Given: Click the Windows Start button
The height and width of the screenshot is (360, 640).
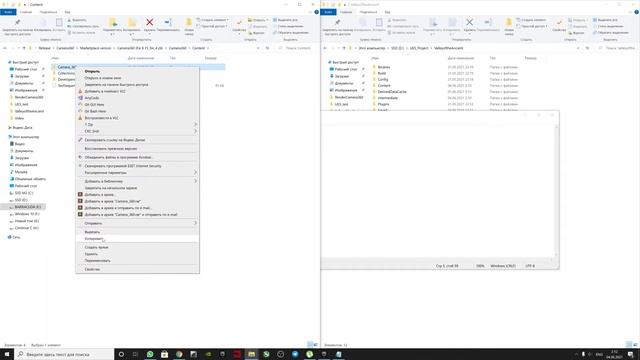Looking at the screenshot, I should click(x=7, y=354).
